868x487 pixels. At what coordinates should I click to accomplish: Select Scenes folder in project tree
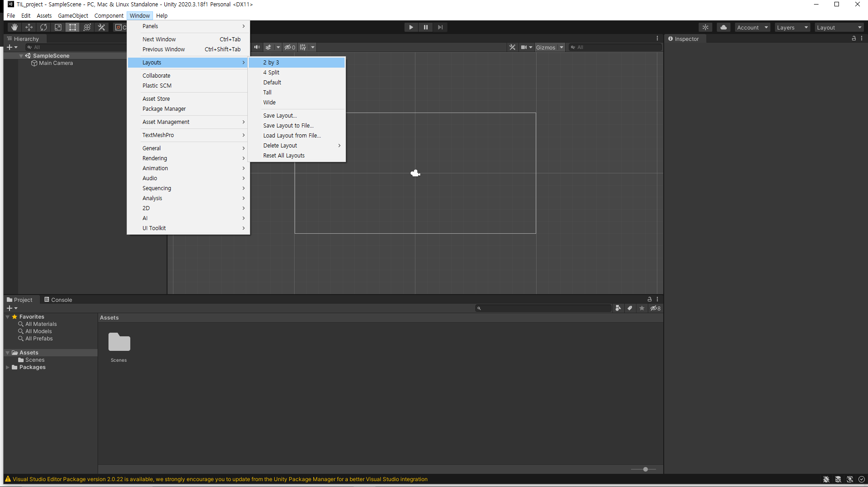pyautogui.click(x=31, y=360)
